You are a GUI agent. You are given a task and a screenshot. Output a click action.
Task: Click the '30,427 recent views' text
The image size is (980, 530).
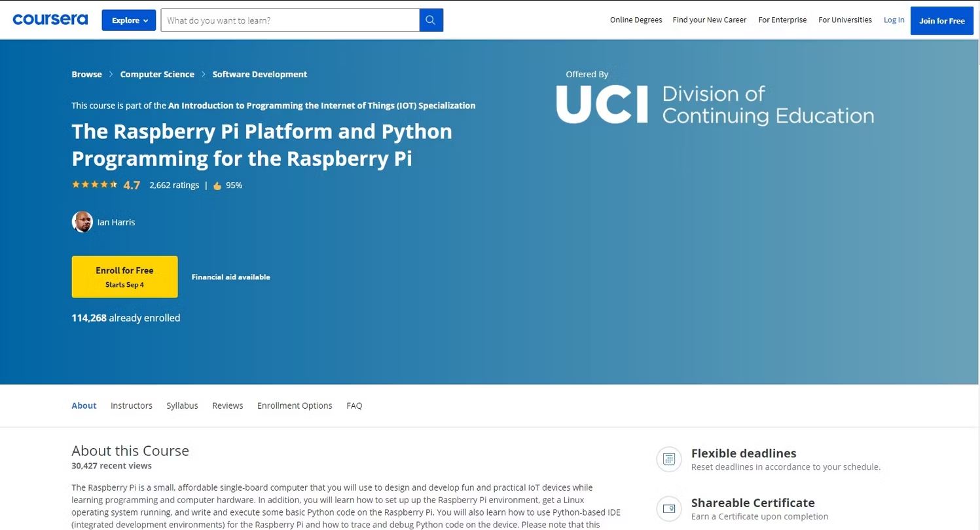click(x=111, y=466)
